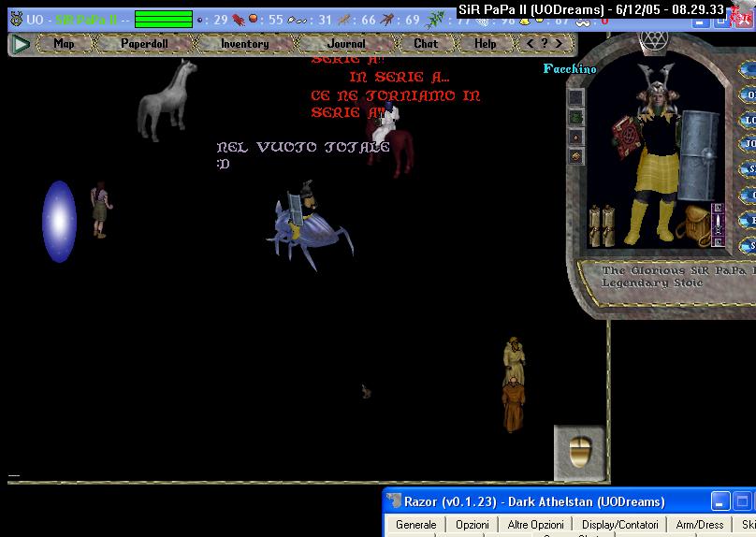Image resolution: width=756 pixels, height=537 pixels.
Task: Click the black pearl counter showing 29
Action: pos(212,20)
